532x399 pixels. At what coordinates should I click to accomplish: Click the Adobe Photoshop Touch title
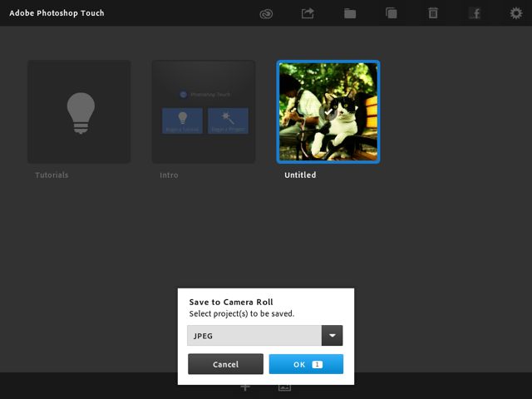(x=57, y=13)
